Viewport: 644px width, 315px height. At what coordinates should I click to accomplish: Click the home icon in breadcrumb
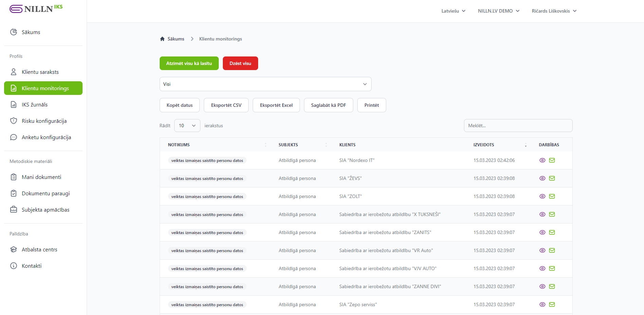point(162,39)
